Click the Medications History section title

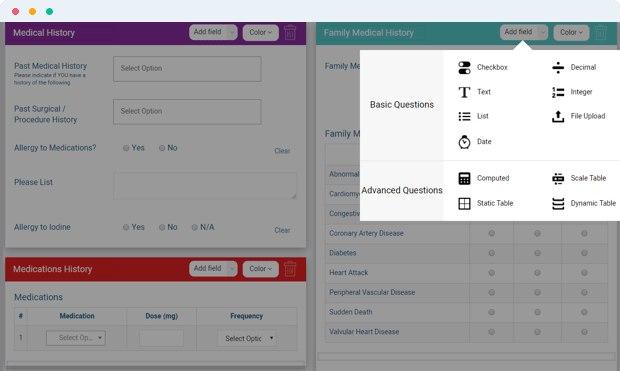[53, 269]
